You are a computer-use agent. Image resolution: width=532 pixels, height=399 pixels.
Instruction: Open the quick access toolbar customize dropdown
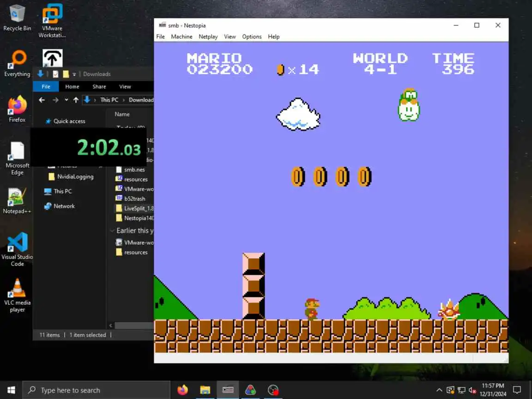[74, 74]
